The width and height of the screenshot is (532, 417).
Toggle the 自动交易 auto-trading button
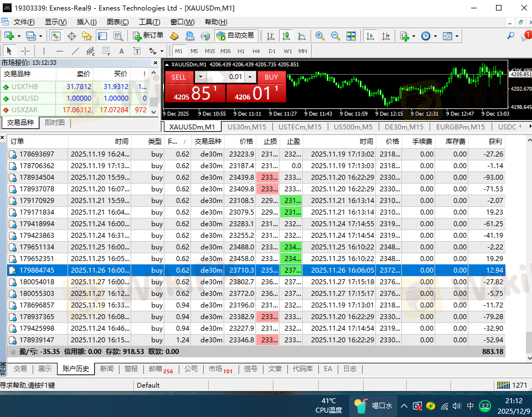[236, 36]
